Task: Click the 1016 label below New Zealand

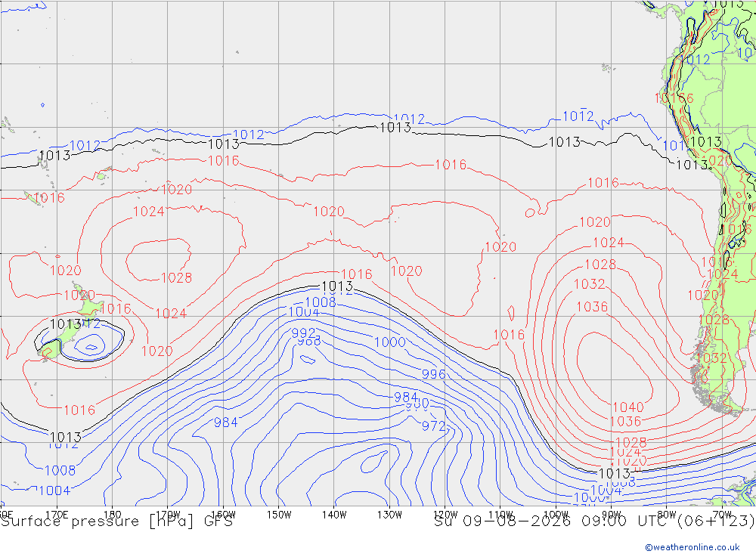Action: [x=79, y=410]
